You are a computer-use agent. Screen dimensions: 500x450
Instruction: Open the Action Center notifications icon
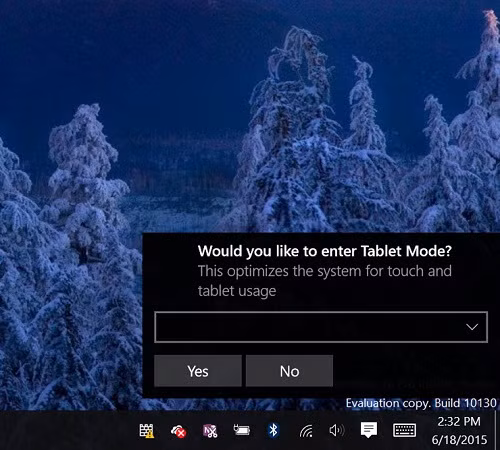[x=369, y=430]
